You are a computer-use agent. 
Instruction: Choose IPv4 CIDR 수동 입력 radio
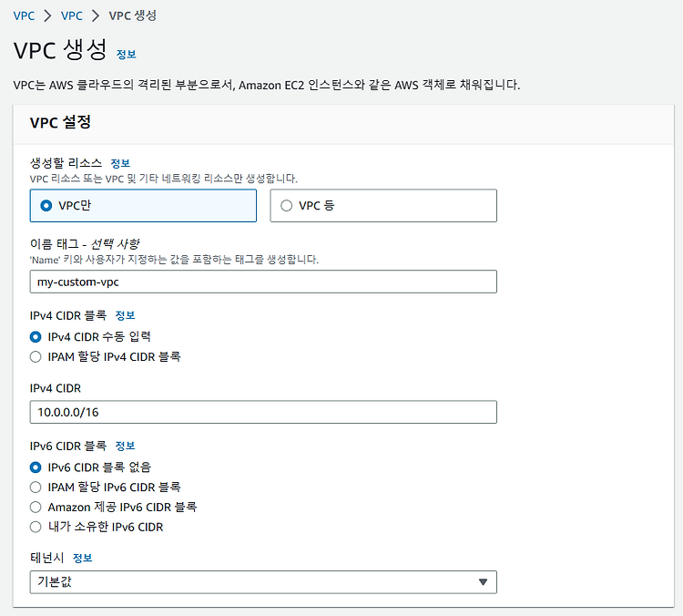(x=36, y=337)
